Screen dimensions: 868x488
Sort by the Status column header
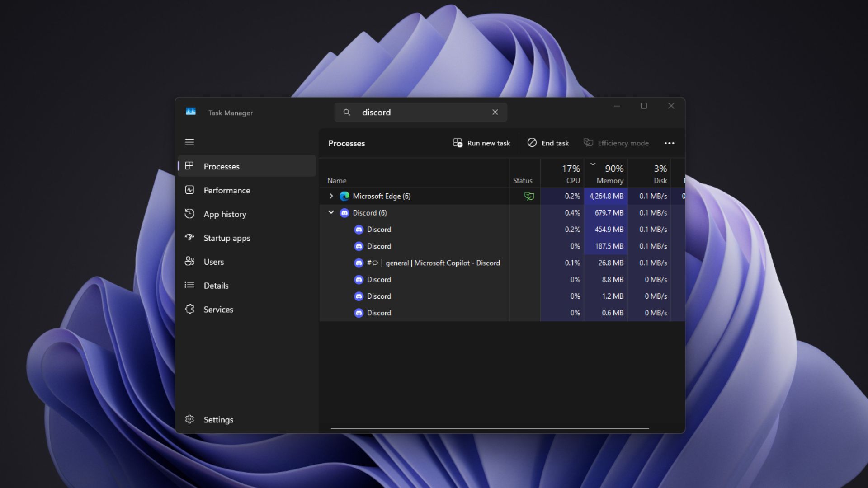(524, 173)
